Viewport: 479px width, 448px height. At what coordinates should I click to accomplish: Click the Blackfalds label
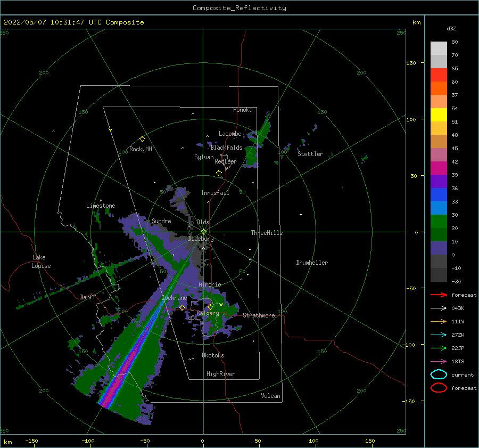[226, 148]
